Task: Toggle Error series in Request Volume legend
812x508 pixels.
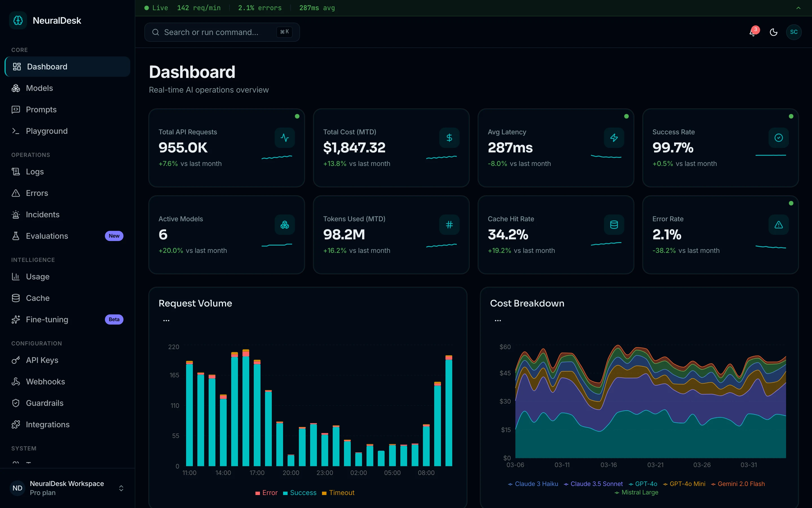Action: 266,493
